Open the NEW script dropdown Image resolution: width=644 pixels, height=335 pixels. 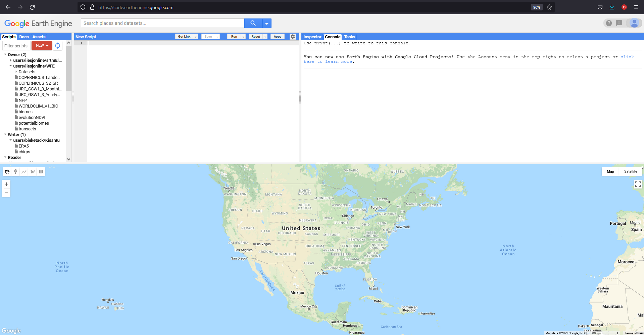coord(42,46)
